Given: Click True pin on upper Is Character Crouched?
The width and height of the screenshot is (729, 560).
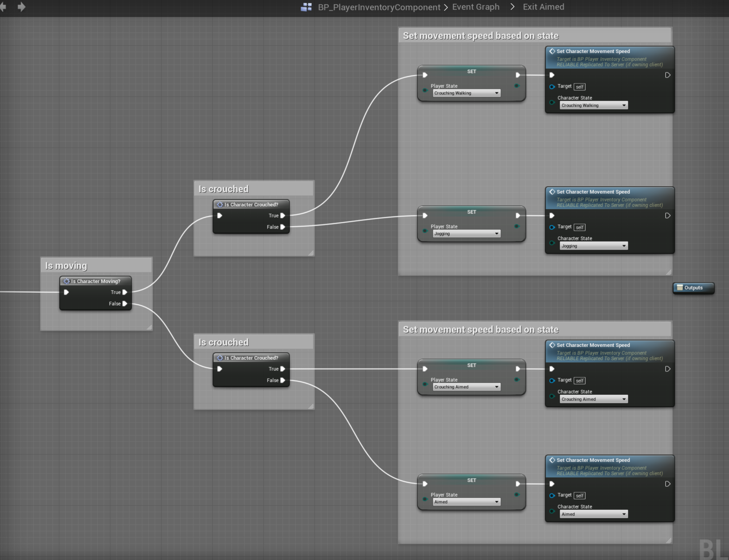Looking at the screenshot, I should point(283,216).
